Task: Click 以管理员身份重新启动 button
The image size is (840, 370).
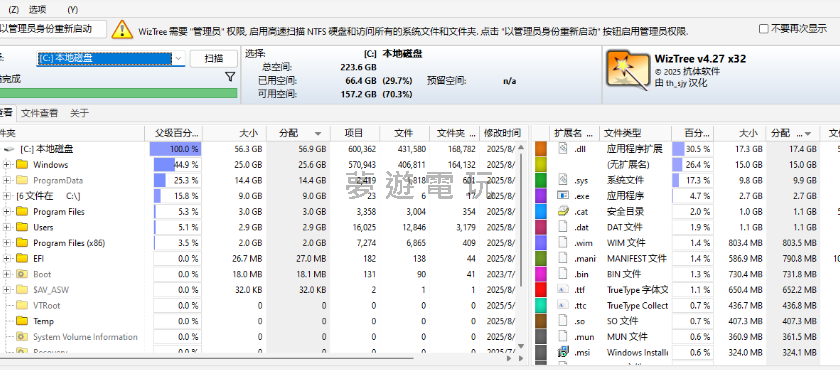Action: click(x=52, y=29)
